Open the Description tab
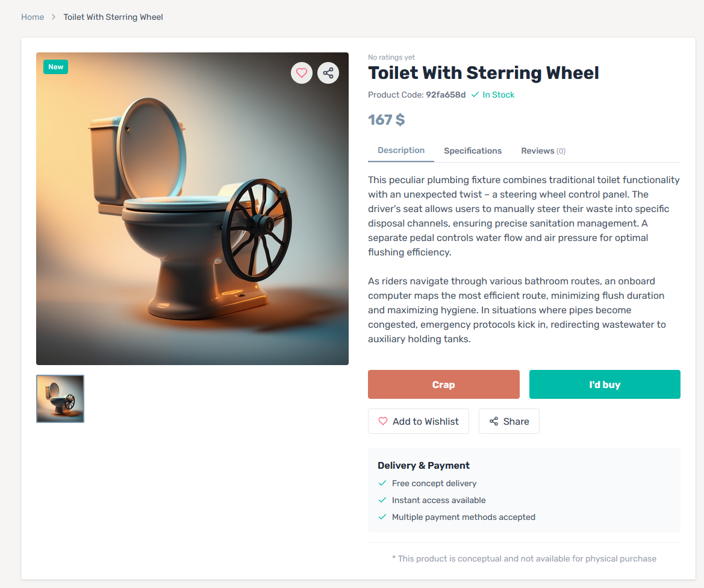 [x=401, y=151]
